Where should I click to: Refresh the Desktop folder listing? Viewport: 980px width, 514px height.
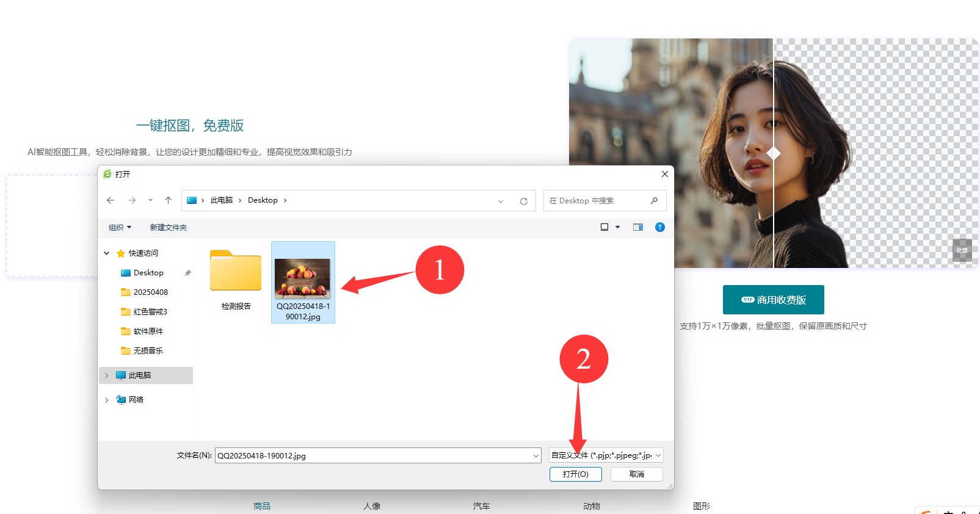(523, 201)
